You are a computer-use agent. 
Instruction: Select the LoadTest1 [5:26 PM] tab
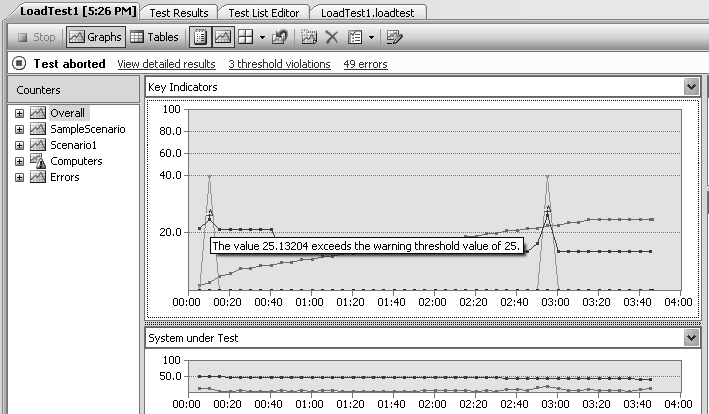point(78,11)
